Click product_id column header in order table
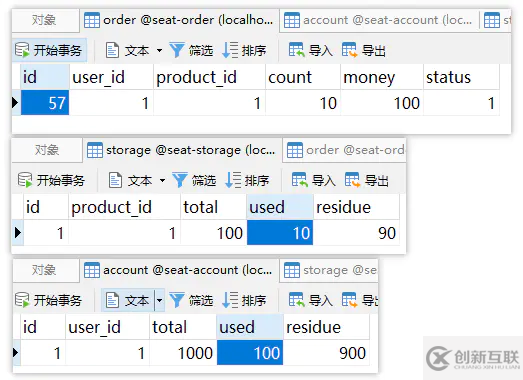The image size is (523, 380). coord(209,77)
